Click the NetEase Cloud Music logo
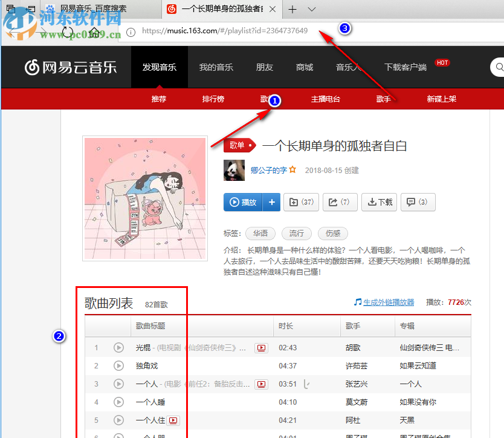Viewport: 504px width, 438px height. tap(73, 67)
